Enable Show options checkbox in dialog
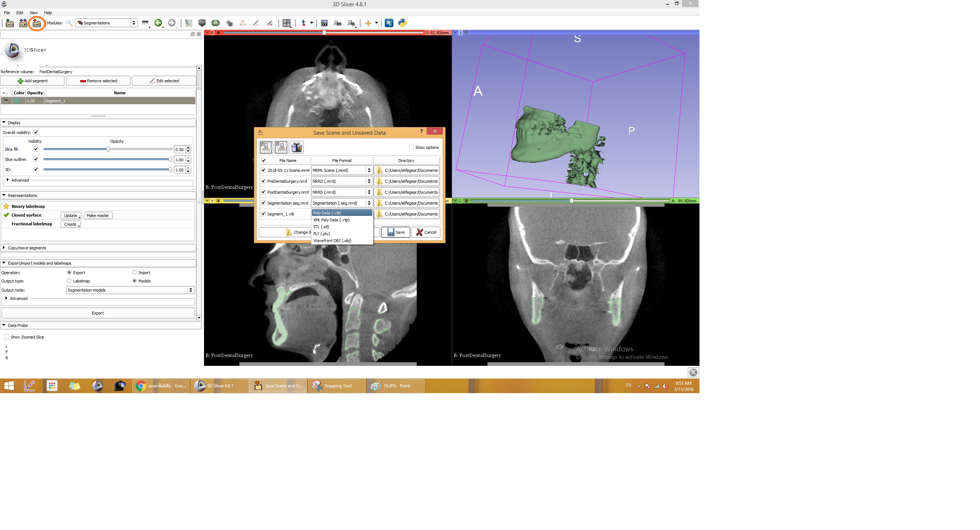 pyautogui.click(x=411, y=147)
